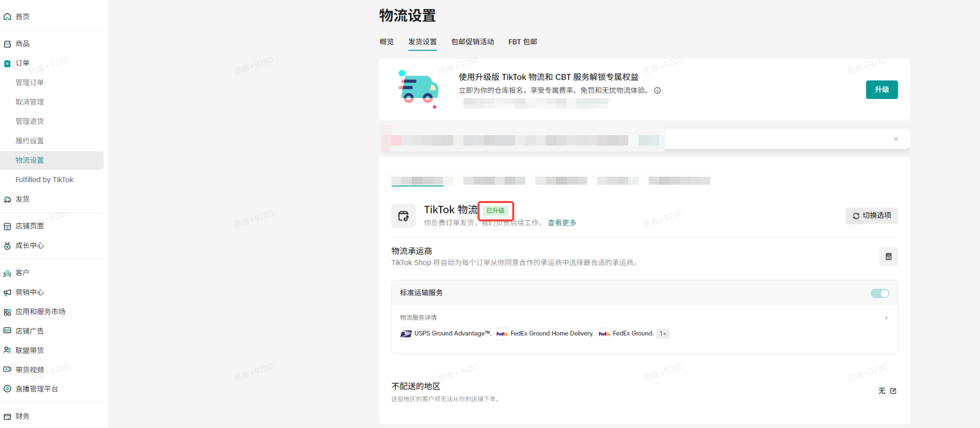The height and width of the screenshot is (428, 980).
Task: Open the document icon beside 物流承运商
Action: (888, 257)
